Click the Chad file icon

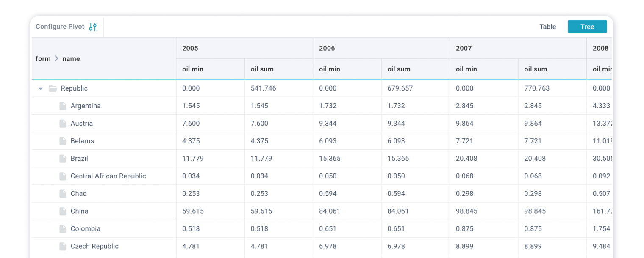tap(63, 194)
